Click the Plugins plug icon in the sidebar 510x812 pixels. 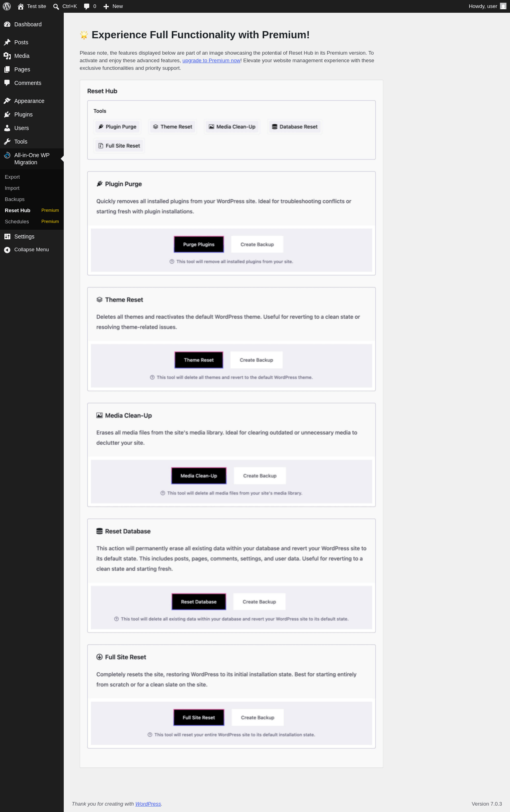7,114
